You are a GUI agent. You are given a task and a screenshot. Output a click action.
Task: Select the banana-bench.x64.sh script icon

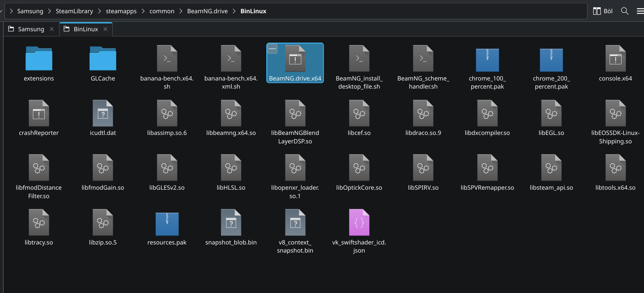click(x=167, y=58)
